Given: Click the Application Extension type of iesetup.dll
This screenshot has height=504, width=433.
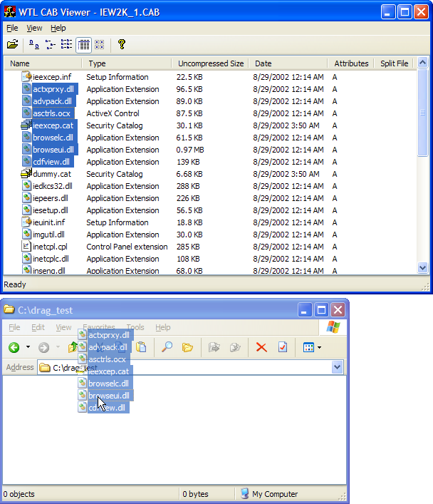Looking at the screenshot, I should (122, 210).
